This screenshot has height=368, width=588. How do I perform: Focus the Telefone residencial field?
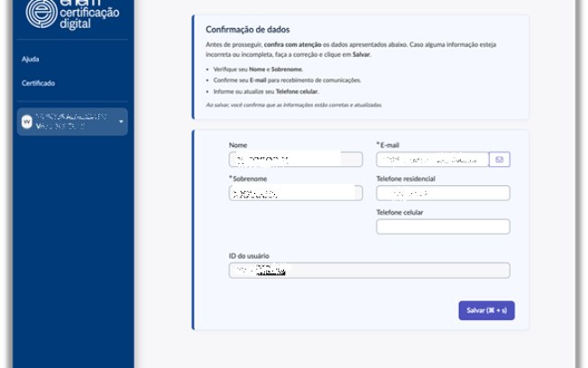click(443, 193)
